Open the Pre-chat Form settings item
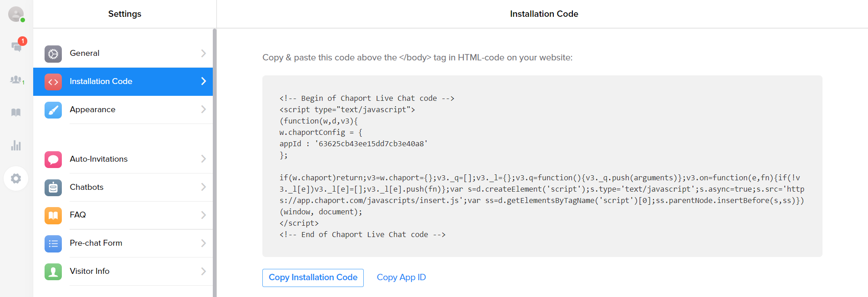This screenshot has height=297, width=868. 123,243
